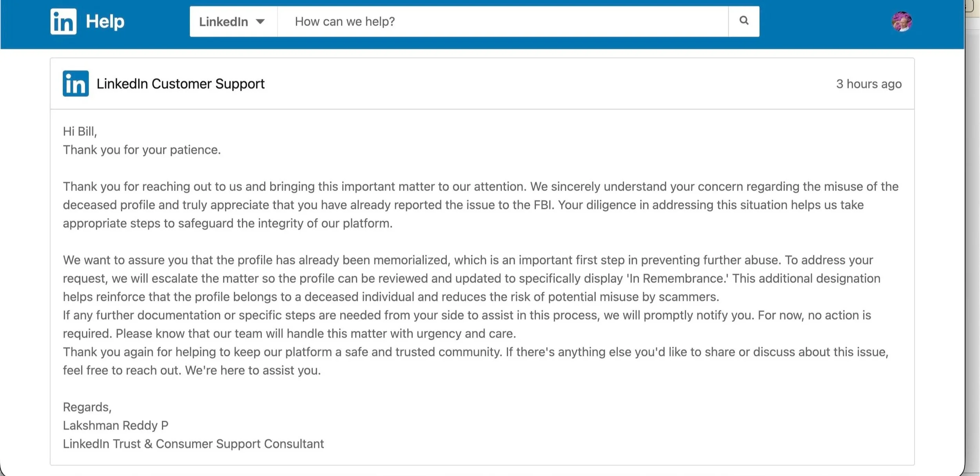Click the magnifying glass search button
Screen dimensions: 980x476
744,21
